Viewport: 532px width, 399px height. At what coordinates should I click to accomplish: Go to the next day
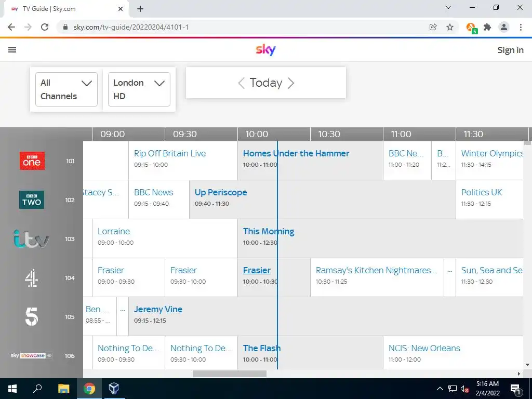(291, 83)
